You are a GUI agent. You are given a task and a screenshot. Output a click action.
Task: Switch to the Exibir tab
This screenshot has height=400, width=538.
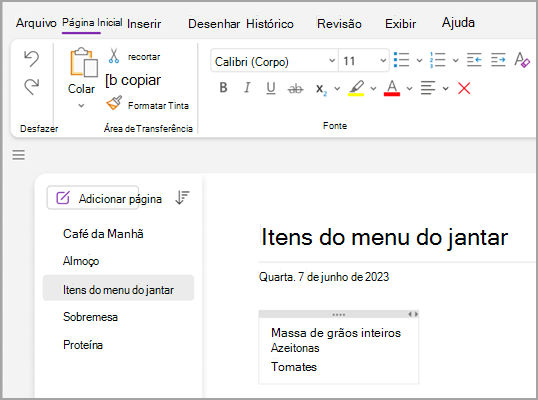coord(400,24)
